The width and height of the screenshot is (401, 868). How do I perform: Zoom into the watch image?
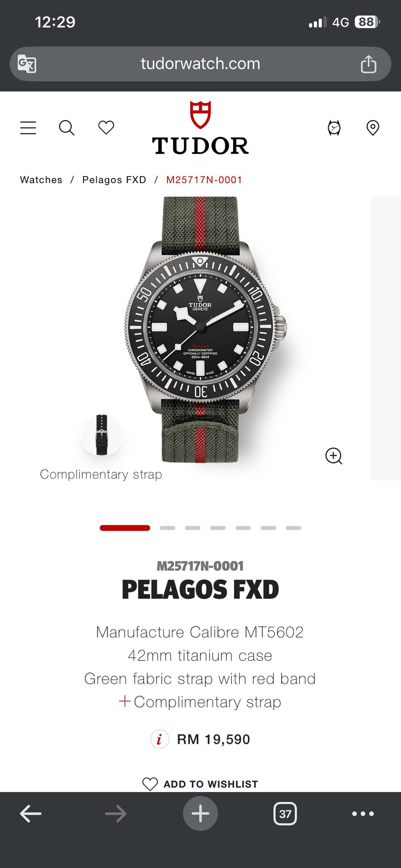(334, 456)
